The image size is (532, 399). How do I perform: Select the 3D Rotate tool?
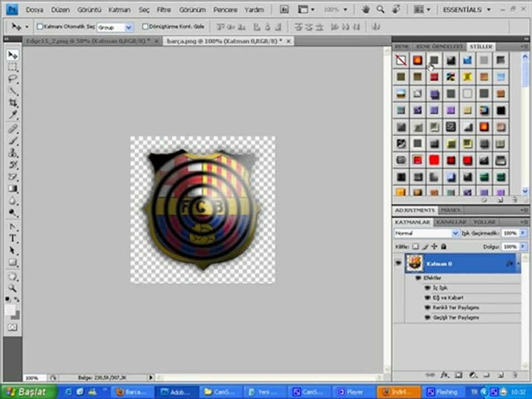(x=13, y=276)
